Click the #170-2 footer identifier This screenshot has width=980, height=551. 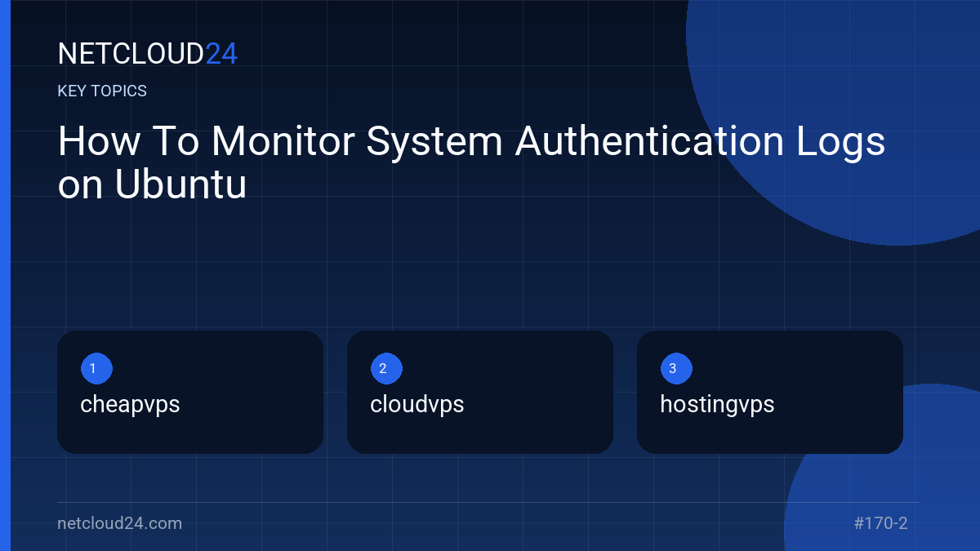[880, 523]
